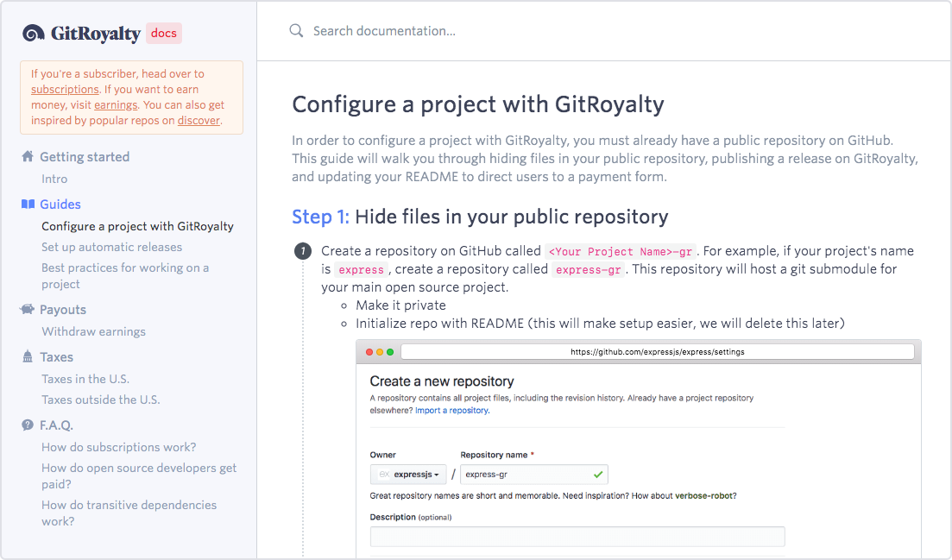The height and width of the screenshot is (560, 952).
Task: Click the Description optional text box
Action: pos(577,536)
